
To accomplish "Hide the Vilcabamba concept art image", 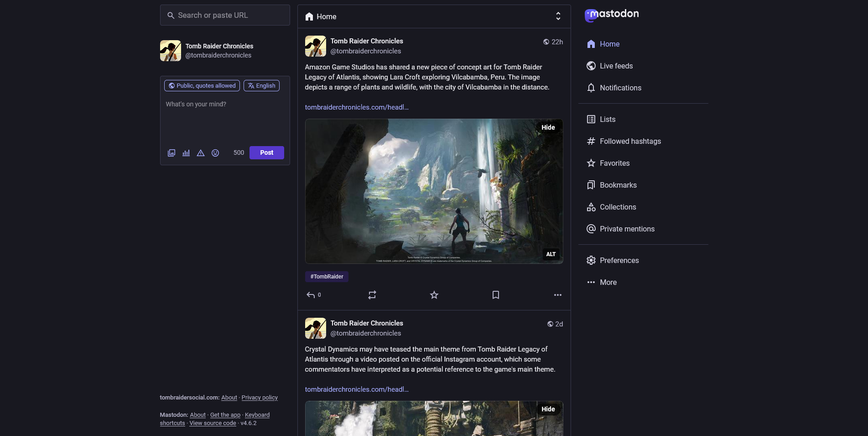I will click(x=548, y=127).
